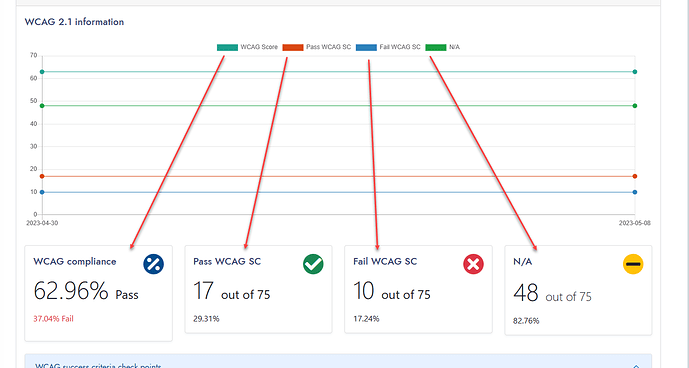
Task: Click the N/A legend label text
Action: coord(454,47)
